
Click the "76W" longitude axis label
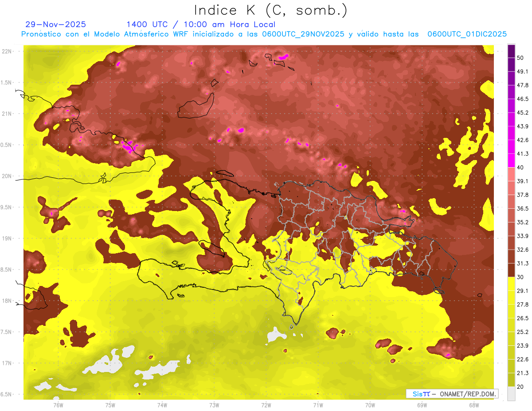(58, 405)
